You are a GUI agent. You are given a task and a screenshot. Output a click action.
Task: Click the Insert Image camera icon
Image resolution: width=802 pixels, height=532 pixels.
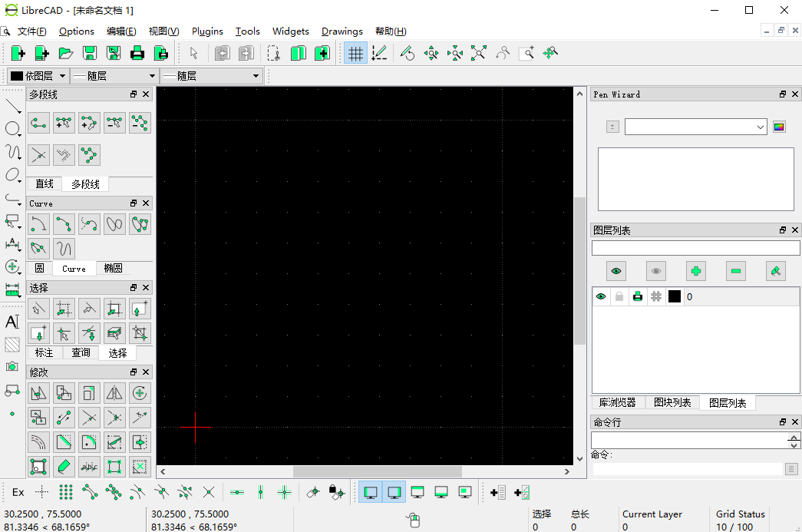12,367
